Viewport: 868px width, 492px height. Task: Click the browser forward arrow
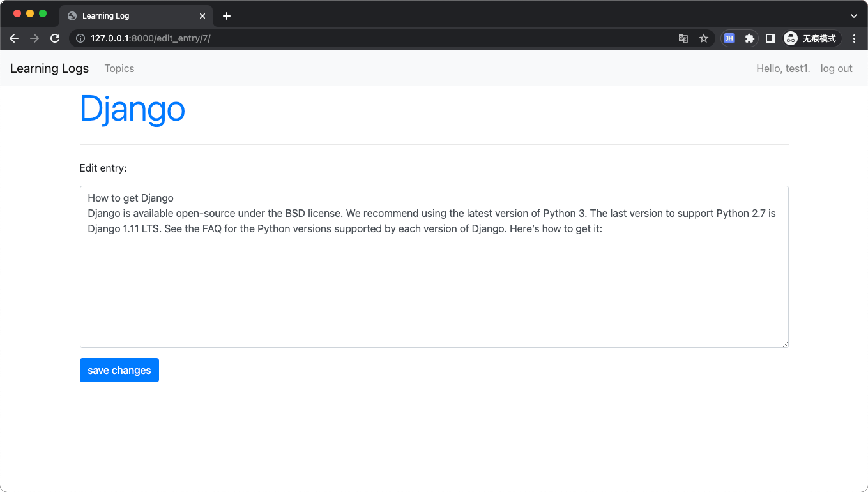click(x=34, y=38)
